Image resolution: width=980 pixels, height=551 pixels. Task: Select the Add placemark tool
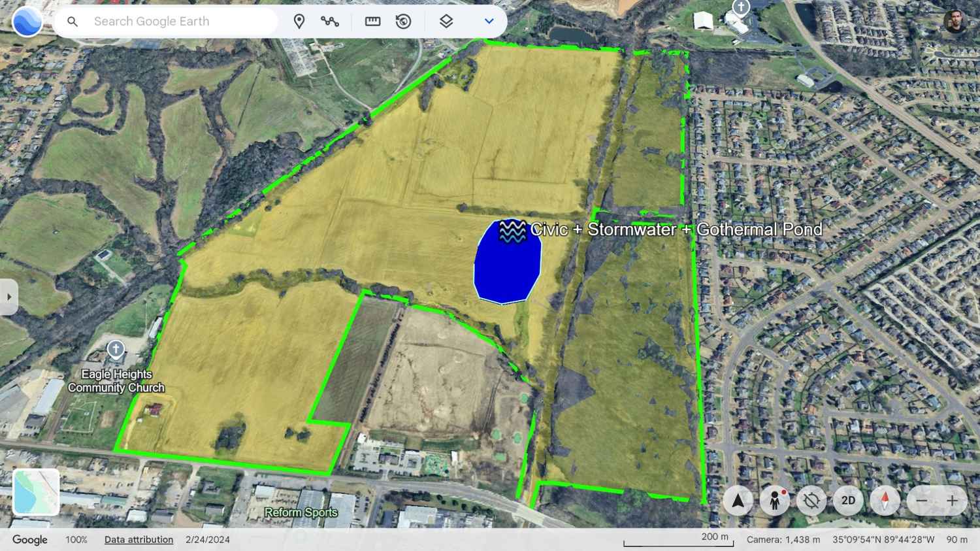(x=299, y=22)
